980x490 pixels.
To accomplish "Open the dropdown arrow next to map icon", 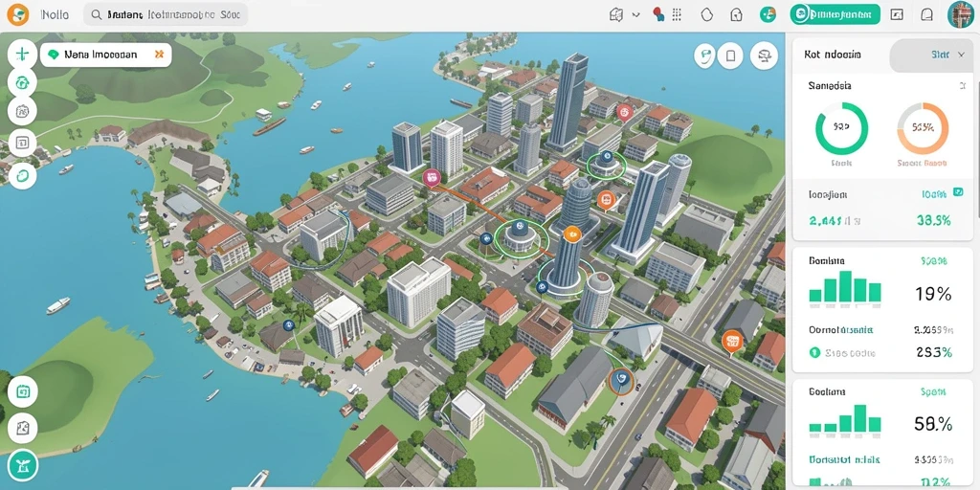I will (636, 14).
